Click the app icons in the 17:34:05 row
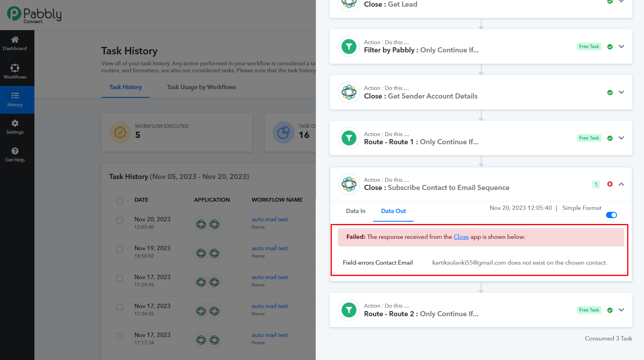 208,311
